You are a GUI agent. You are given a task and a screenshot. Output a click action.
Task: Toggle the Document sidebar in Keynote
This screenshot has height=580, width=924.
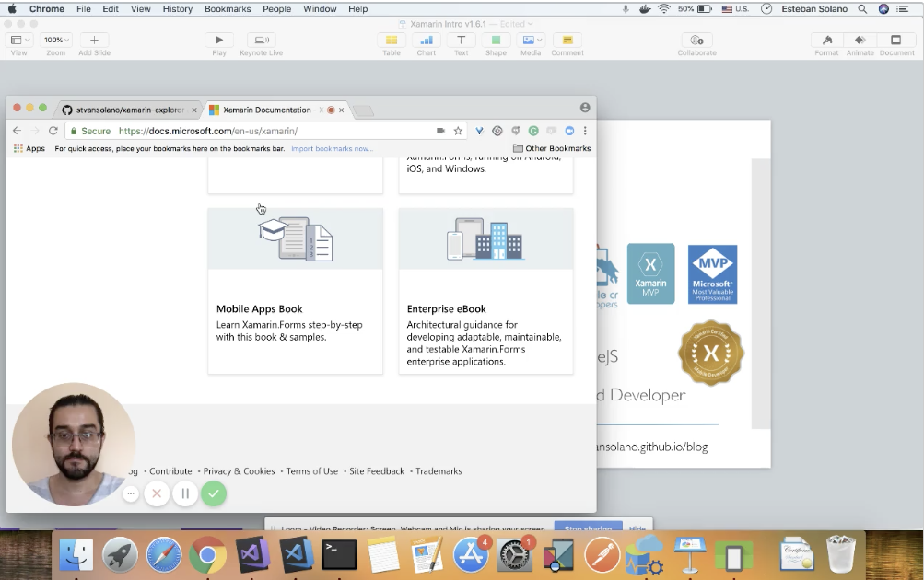(x=895, y=41)
